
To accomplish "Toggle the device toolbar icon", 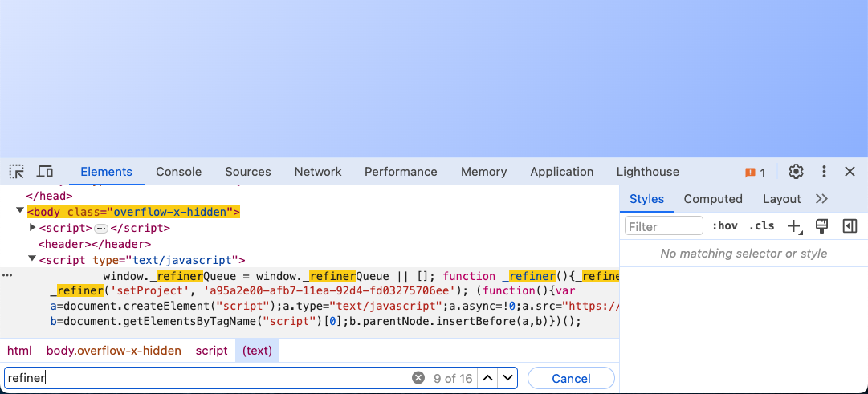I will point(45,172).
